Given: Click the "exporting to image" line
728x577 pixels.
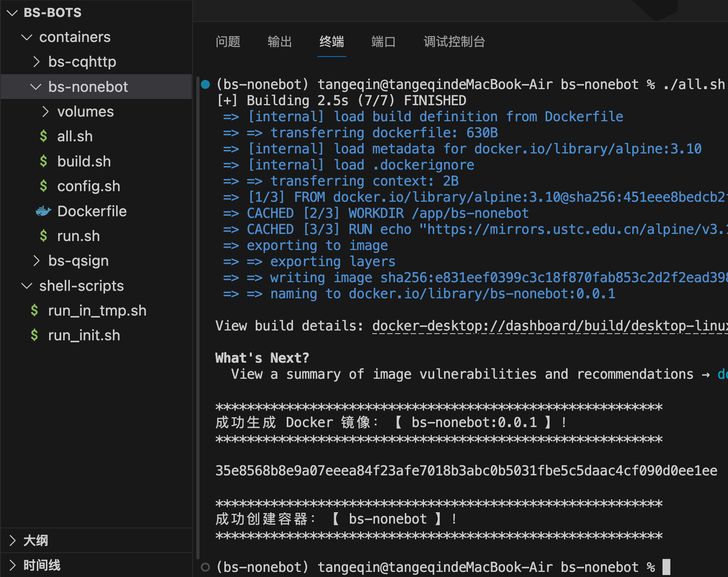Looking at the screenshot, I should 317,245.
